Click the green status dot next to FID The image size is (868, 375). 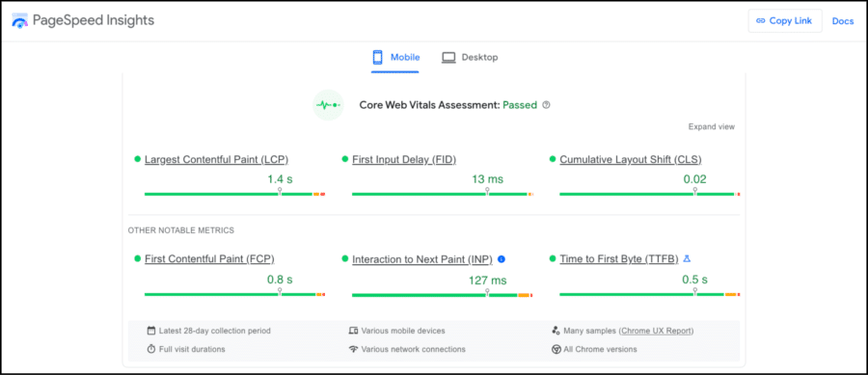coord(345,159)
